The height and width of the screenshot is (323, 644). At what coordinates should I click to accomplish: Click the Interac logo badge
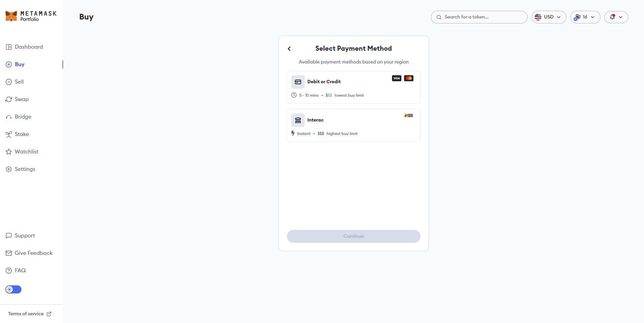409,116
